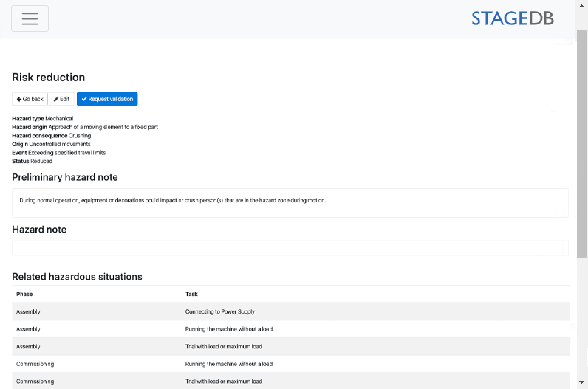Image resolution: width=588 pixels, height=389 pixels.
Task: Open the hamburger navigation menu
Action: tap(30, 18)
